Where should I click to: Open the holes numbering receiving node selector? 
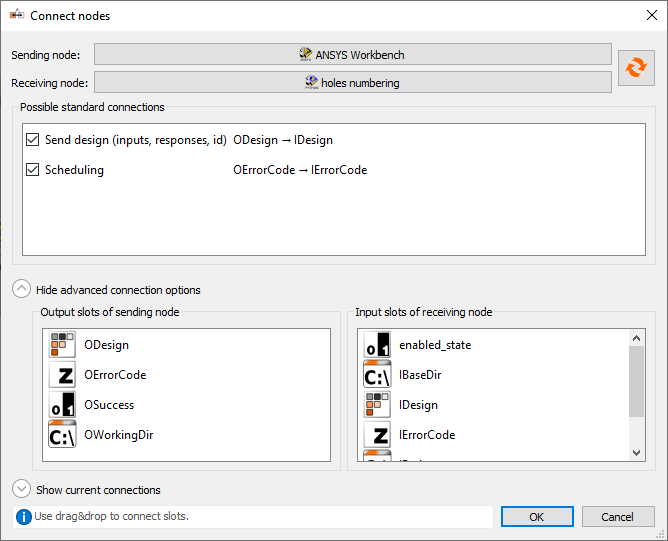[352, 83]
